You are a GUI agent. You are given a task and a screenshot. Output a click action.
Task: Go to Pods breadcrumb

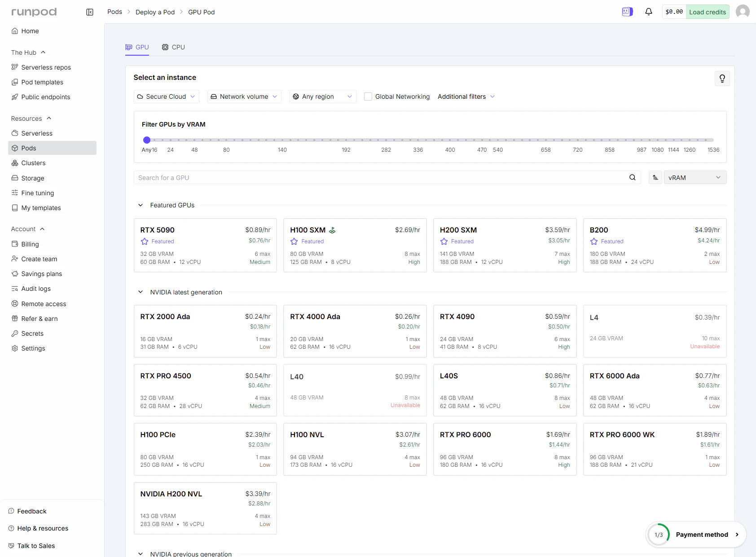pos(114,12)
